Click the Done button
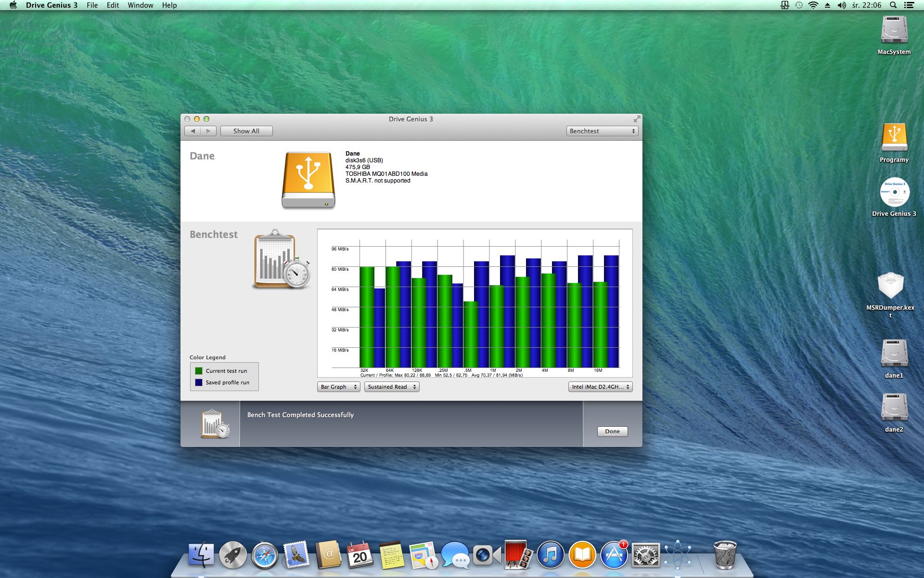The height and width of the screenshot is (578, 924). (x=612, y=431)
